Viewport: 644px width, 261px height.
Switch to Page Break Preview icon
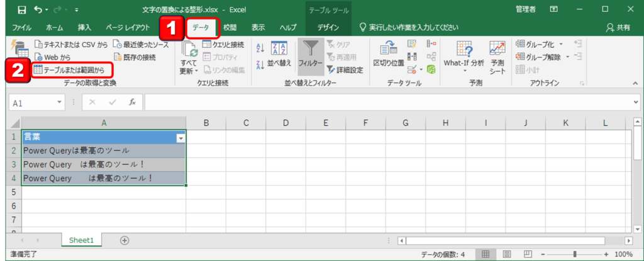coord(528,254)
